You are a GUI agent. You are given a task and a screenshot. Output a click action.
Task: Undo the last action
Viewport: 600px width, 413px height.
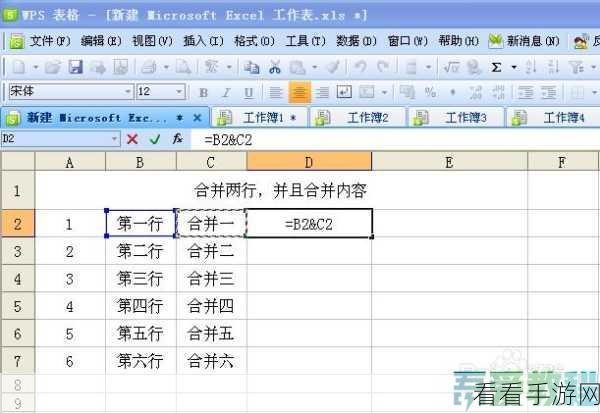(x=360, y=67)
